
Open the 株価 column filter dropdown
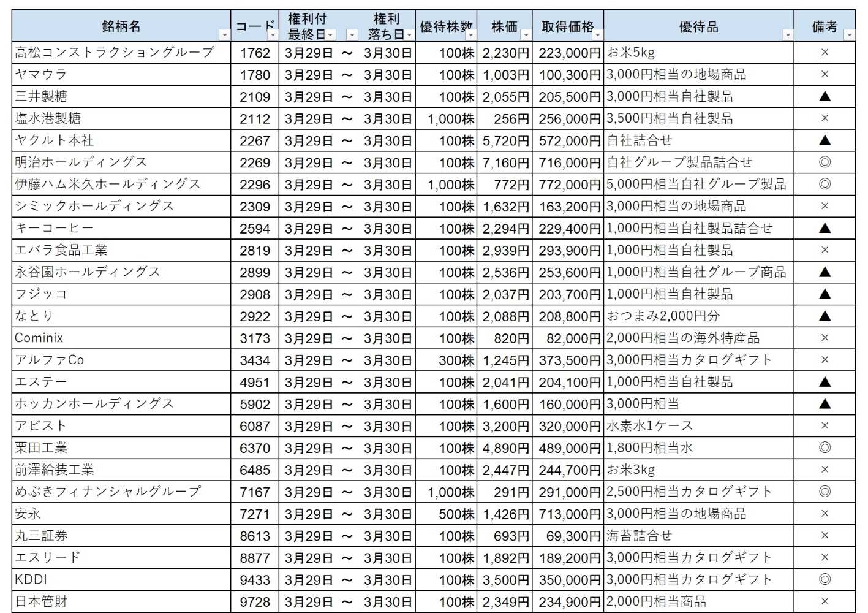(526, 35)
